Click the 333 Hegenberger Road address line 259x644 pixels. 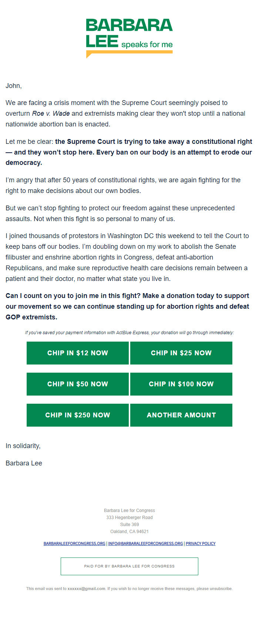129,518
